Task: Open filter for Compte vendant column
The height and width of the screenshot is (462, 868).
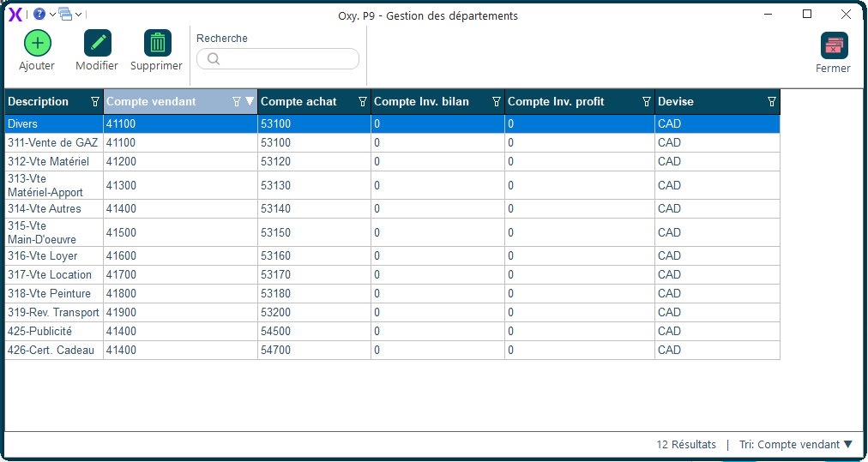Action: click(x=237, y=102)
